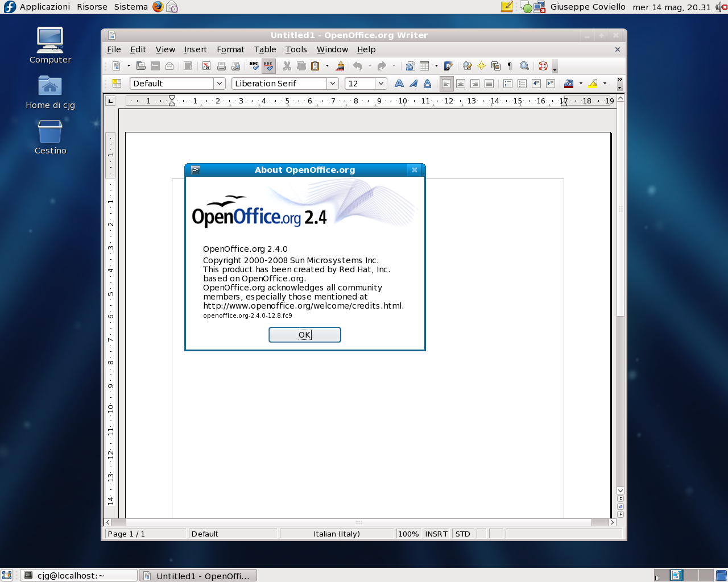Toggle Bullets list on
Image resolution: width=728 pixels, height=582 pixels.
pyautogui.click(x=522, y=84)
